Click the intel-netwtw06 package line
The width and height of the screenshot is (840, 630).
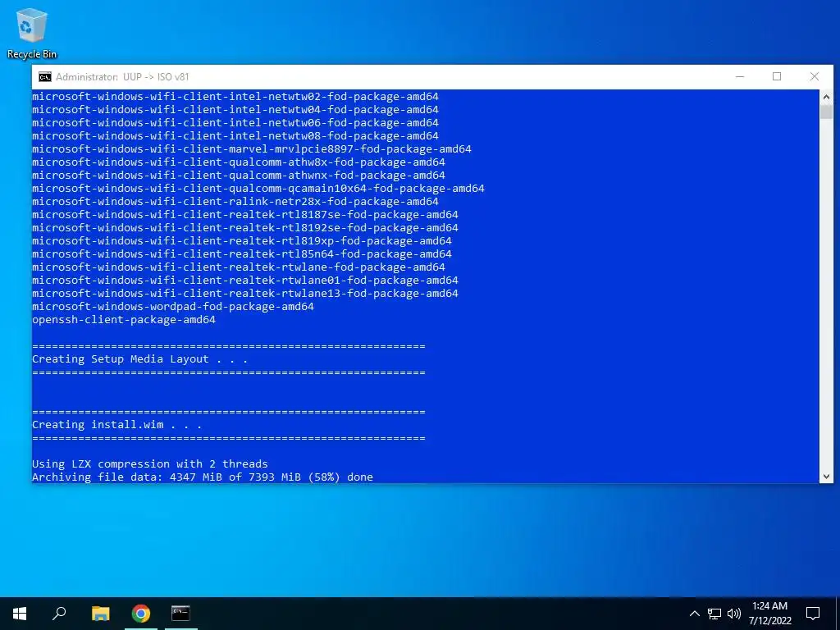(235, 123)
